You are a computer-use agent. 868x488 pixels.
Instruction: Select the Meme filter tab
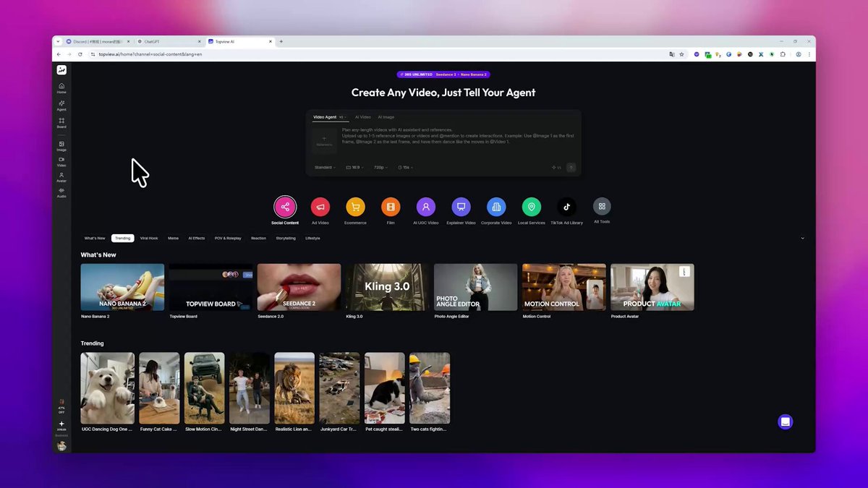[174, 238]
